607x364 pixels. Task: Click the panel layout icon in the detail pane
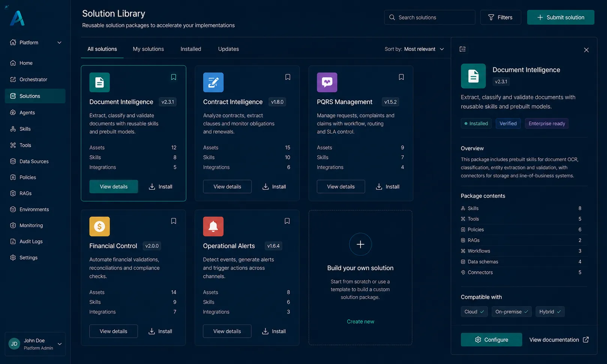[463, 49]
